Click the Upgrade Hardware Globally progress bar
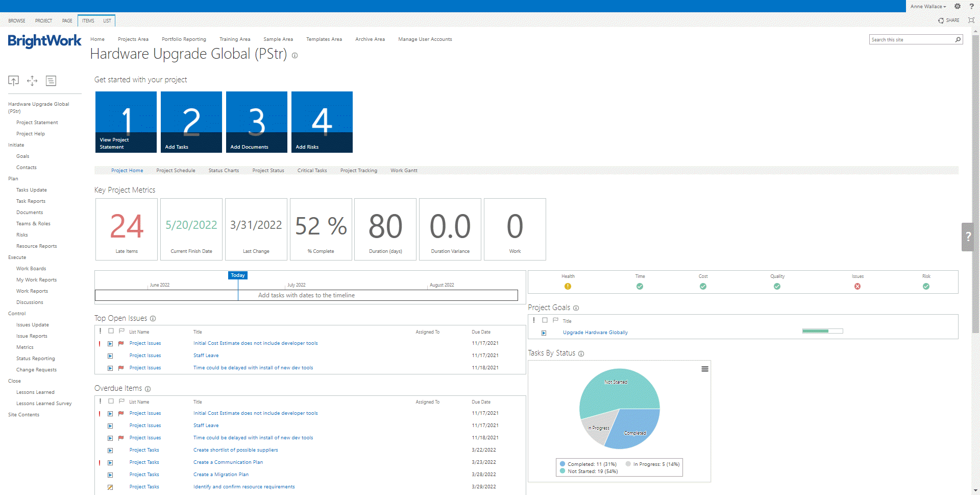This screenshot has height=495, width=980. [x=822, y=332]
